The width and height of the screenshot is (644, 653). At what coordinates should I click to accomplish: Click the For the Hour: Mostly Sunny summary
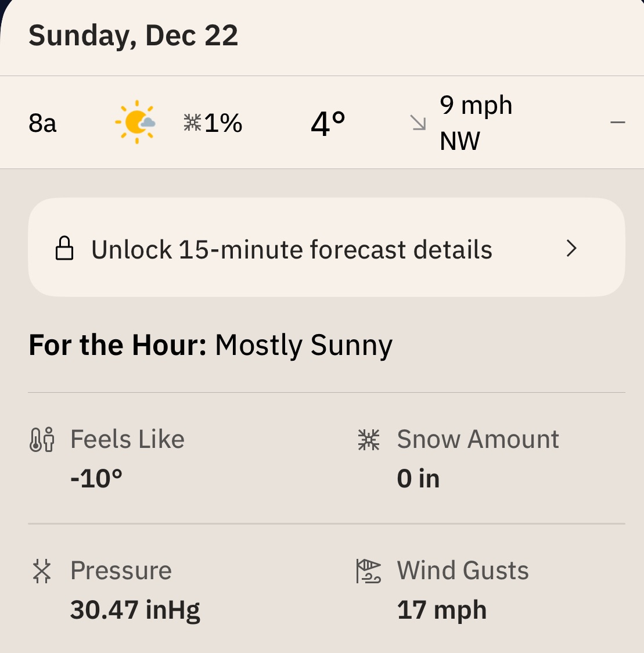click(x=211, y=345)
